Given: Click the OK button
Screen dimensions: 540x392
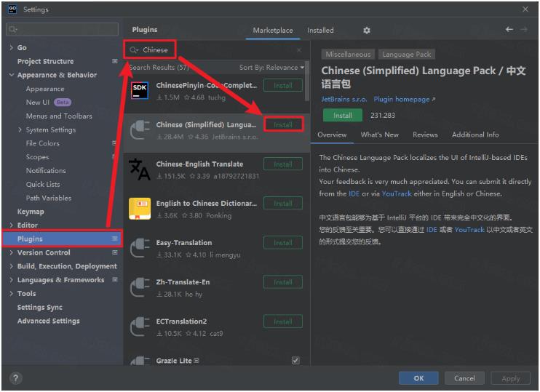Looking at the screenshot, I should pyautogui.click(x=418, y=378).
